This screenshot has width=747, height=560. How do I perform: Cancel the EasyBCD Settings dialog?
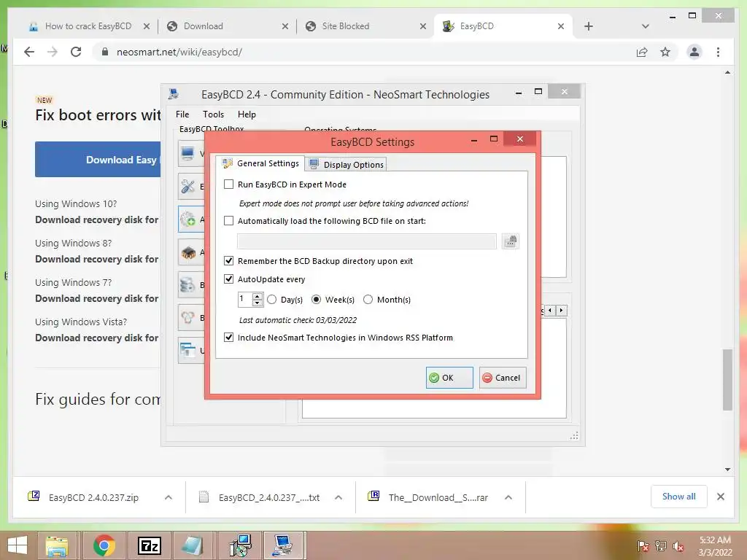pyautogui.click(x=503, y=378)
